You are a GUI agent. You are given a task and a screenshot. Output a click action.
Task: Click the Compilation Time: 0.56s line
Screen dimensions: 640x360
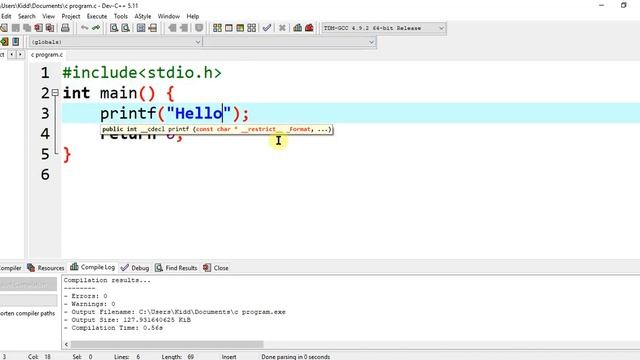(x=113, y=328)
